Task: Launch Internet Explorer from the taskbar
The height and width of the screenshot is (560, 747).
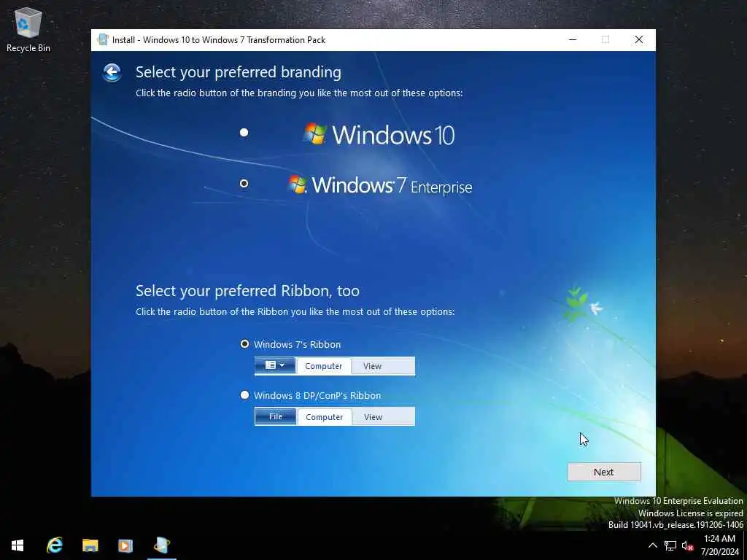Action: pos(54,545)
